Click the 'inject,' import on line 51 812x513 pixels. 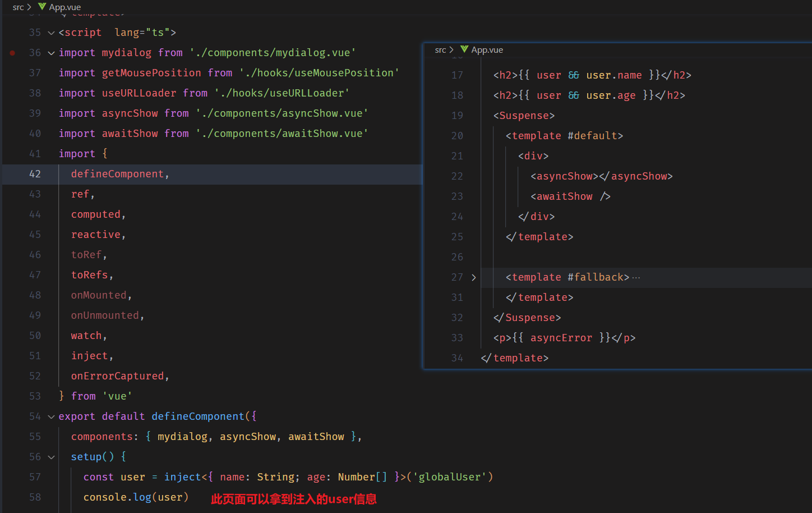[92, 356]
